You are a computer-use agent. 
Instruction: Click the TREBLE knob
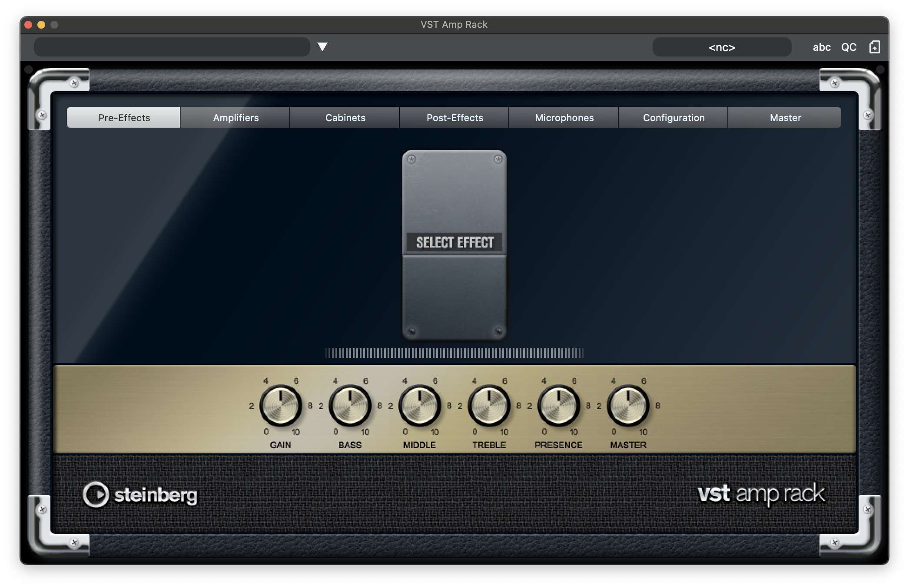tap(489, 406)
